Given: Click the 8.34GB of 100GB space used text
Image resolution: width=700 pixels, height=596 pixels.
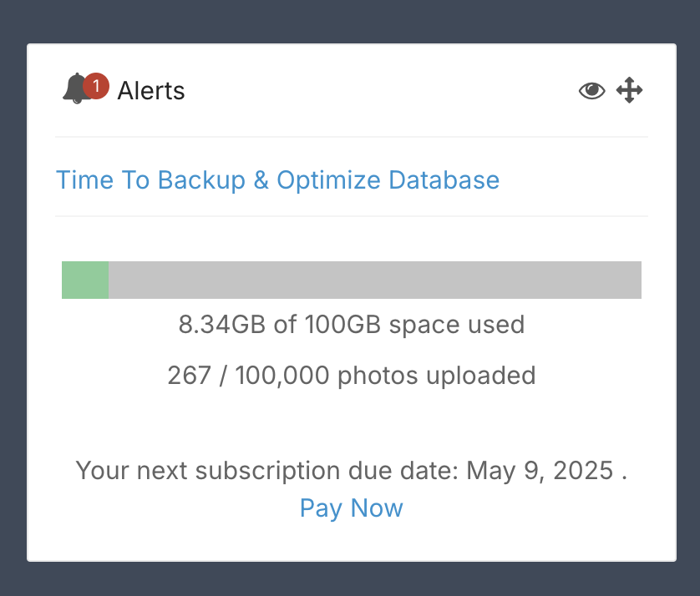Looking at the screenshot, I should pyautogui.click(x=352, y=325).
